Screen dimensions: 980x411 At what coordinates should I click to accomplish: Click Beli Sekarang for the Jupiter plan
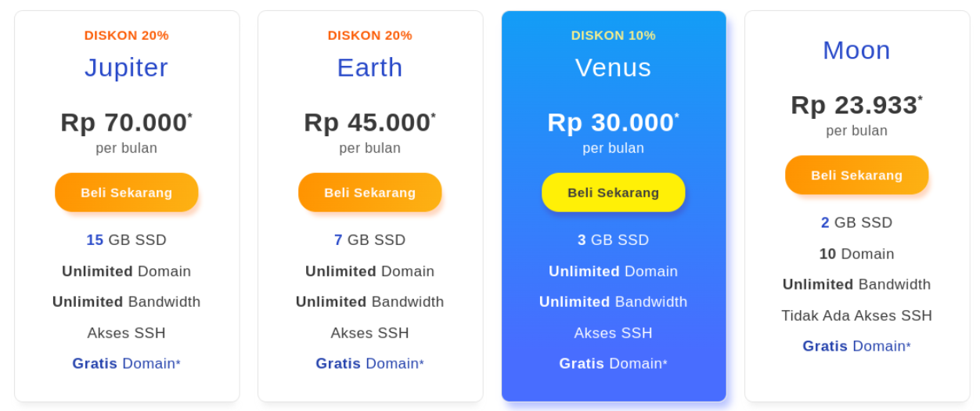[126, 193]
